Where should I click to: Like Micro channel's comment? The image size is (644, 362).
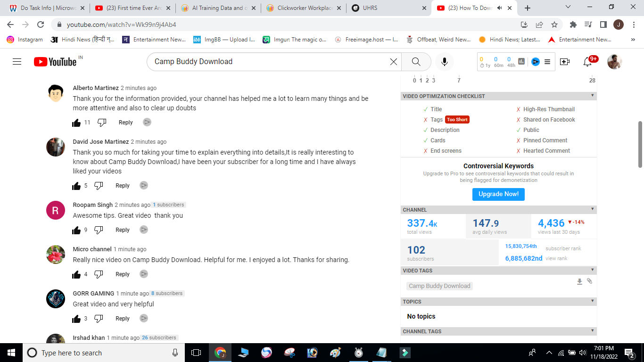[76, 274]
